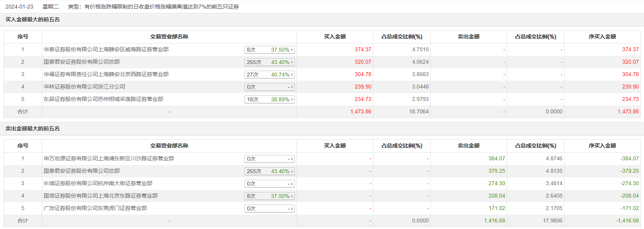Open the 18次 38.89% dropdown for 东吴证券

pyautogui.click(x=269, y=99)
